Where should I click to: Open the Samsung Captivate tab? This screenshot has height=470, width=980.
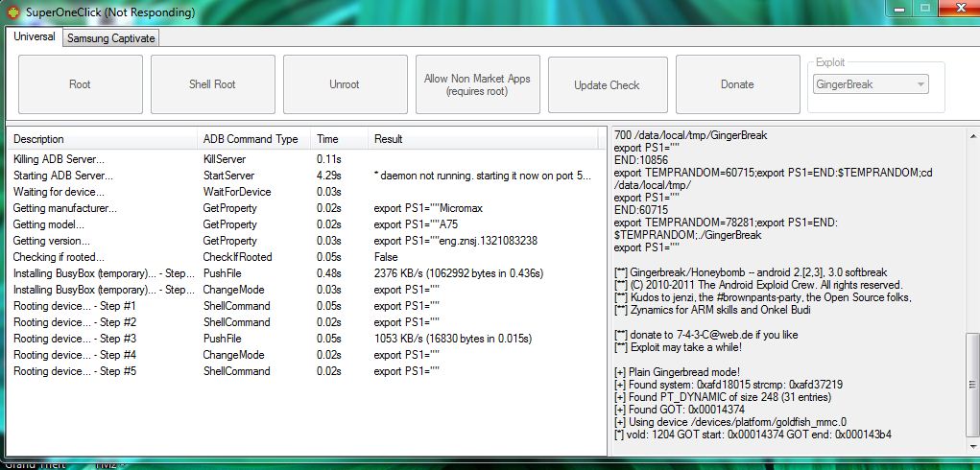(110, 38)
